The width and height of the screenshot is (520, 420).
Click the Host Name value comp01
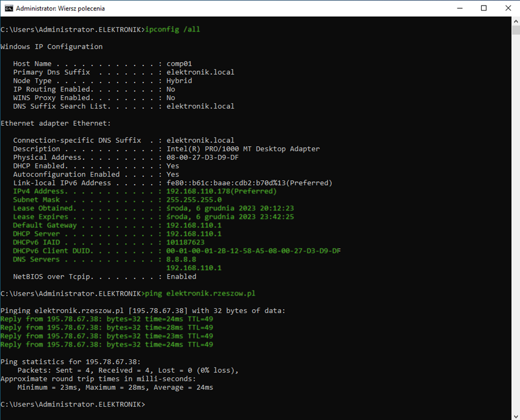pos(179,64)
